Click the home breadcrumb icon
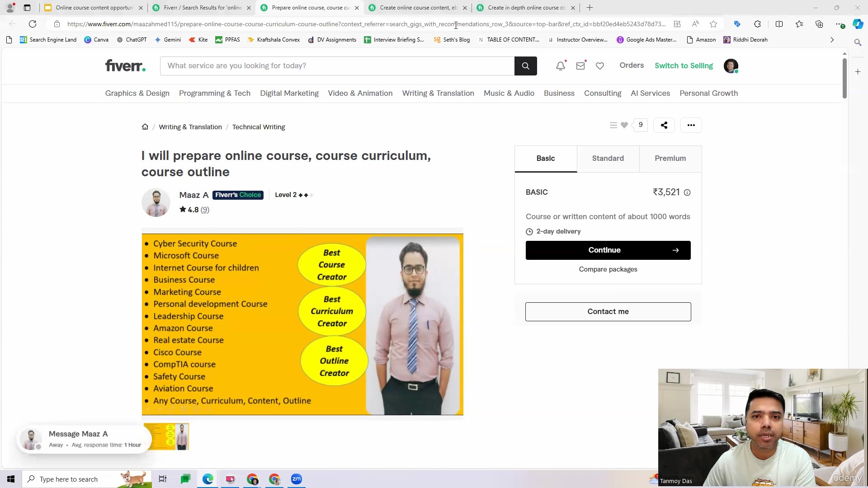The image size is (868, 488). pos(145,127)
